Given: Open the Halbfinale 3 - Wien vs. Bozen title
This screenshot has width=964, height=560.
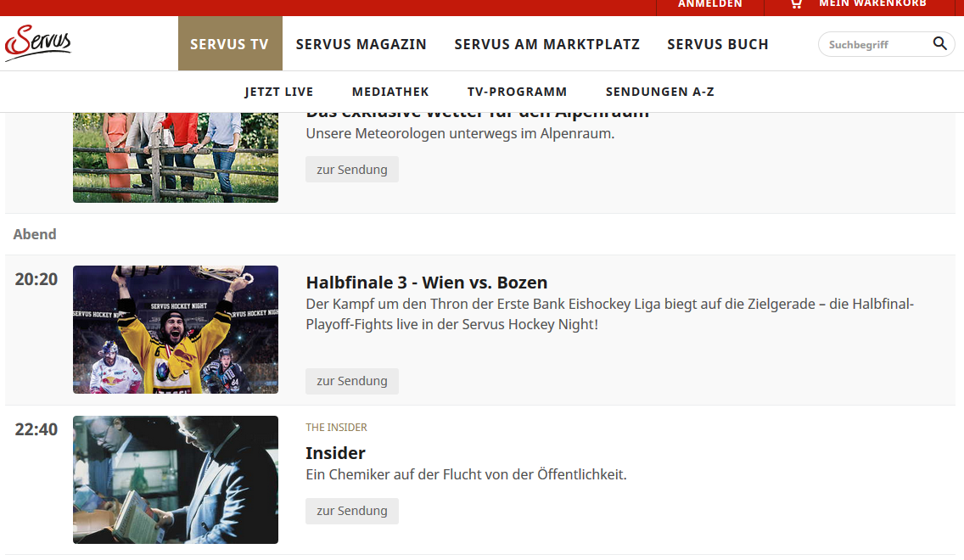Looking at the screenshot, I should [x=426, y=283].
